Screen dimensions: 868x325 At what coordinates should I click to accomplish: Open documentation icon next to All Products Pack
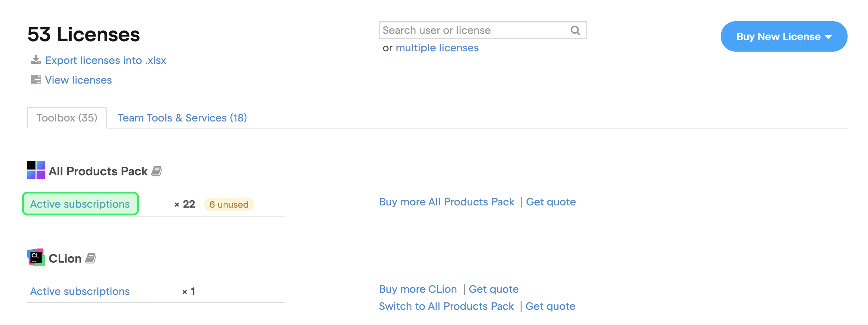(x=157, y=171)
